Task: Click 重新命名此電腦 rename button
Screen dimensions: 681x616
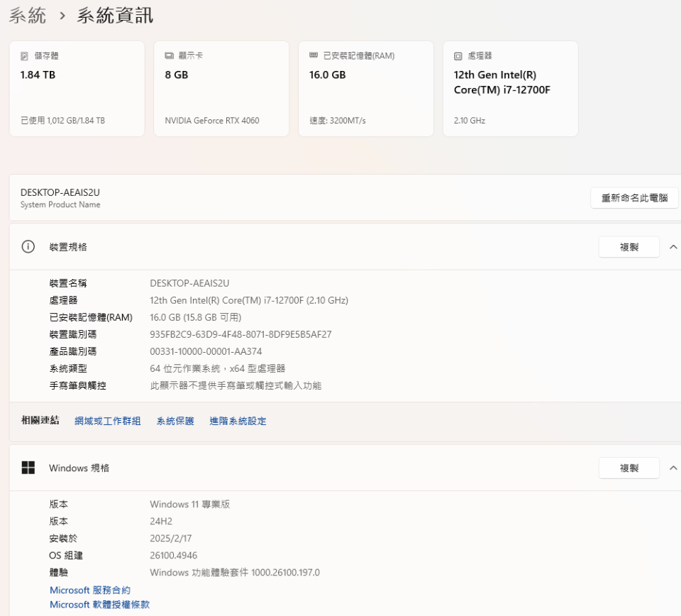Action: (634, 198)
